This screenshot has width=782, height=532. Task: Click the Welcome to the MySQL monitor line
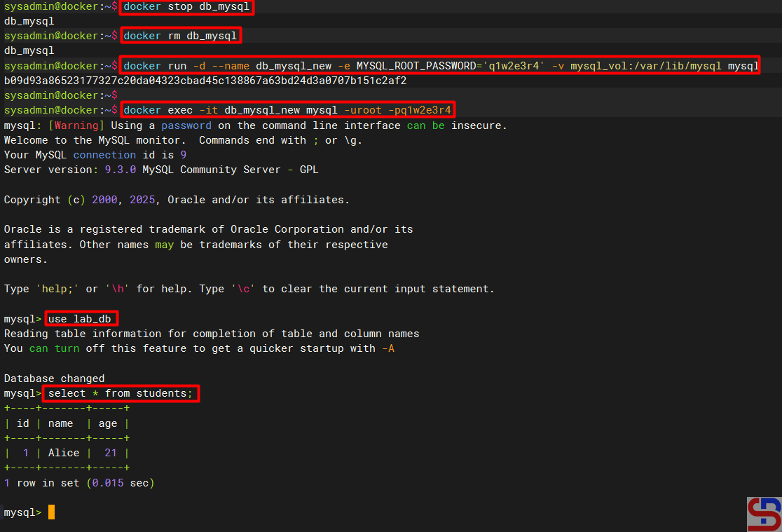pos(181,140)
